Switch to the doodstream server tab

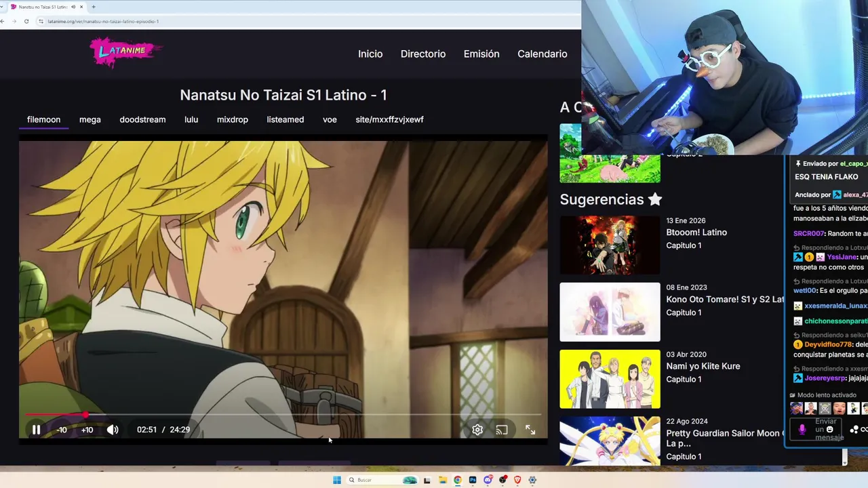[x=142, y=119]
